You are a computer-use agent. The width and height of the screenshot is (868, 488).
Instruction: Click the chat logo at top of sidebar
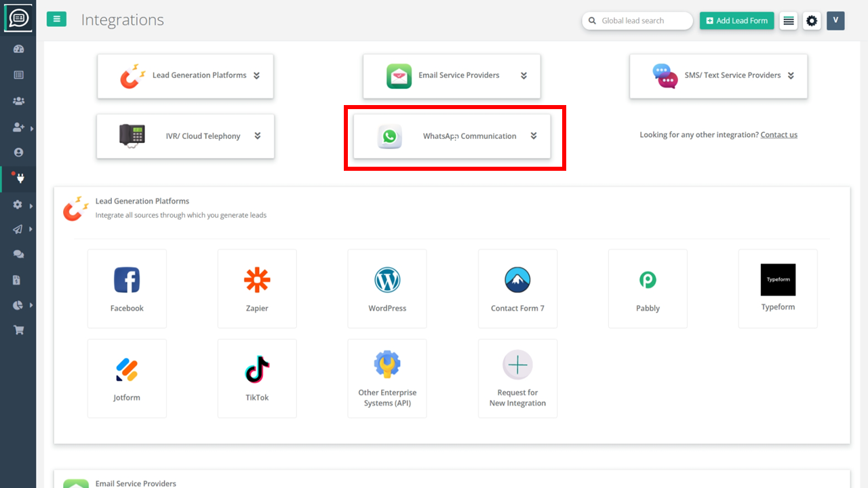coord(18,18)
